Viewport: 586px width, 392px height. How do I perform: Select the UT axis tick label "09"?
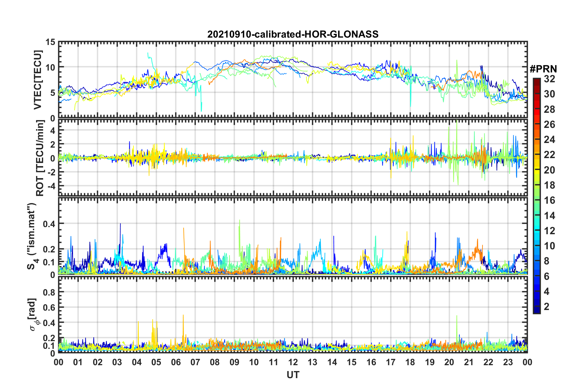pyautogui.click(x=234, y=362)
